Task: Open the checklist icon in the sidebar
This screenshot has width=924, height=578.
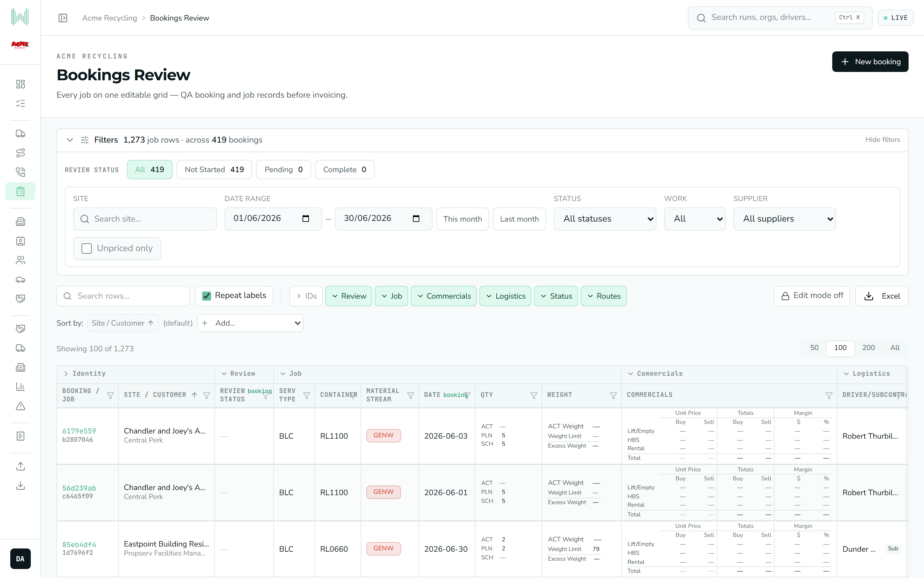Action: [x=20, y=103]
